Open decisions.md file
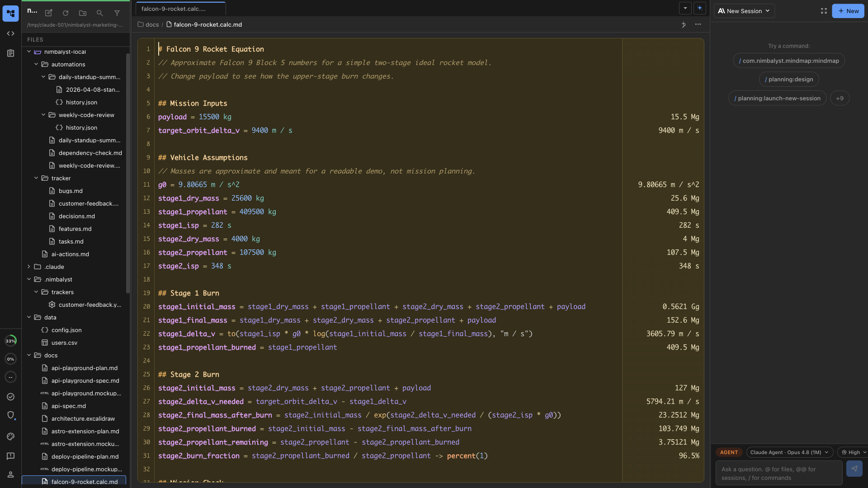Viewport: 868px width, 488px height. click(77, 216)
